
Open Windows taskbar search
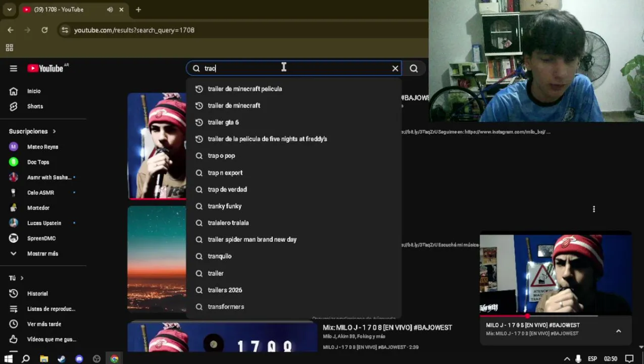[x=26, y=359]
